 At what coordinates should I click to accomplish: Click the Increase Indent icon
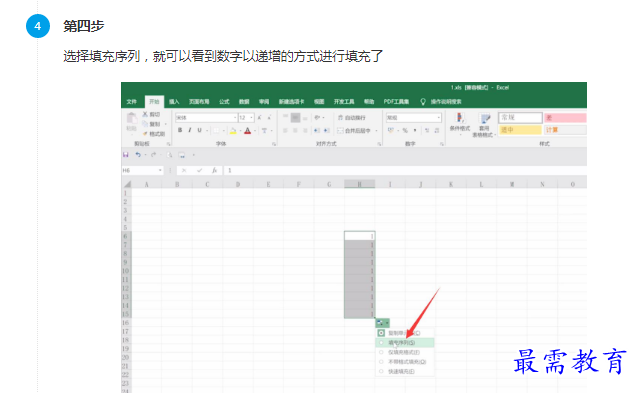coord(327,130)
